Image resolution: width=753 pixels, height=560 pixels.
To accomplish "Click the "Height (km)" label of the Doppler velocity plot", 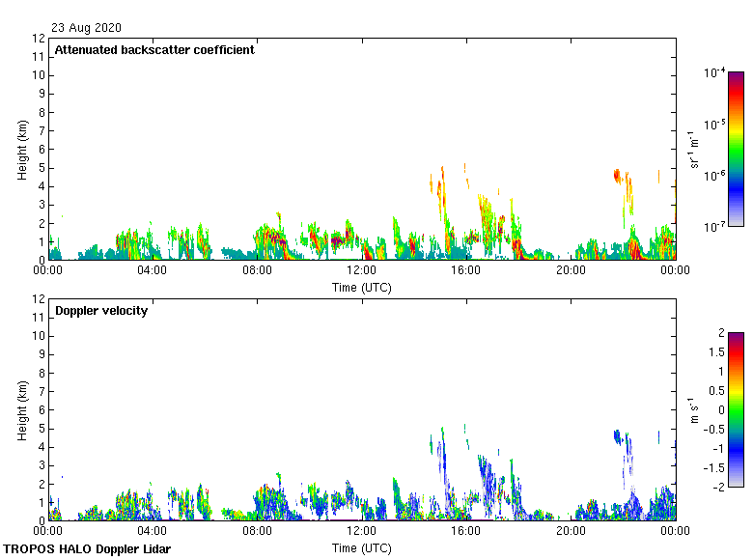I will 22,410.
